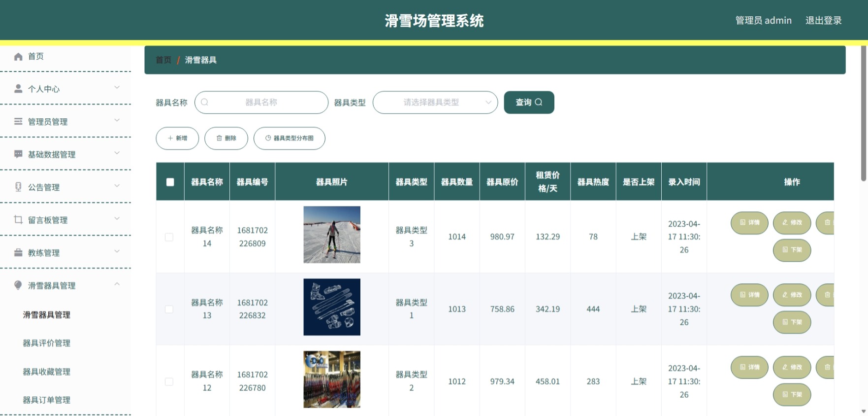Image resolution: width=868 pixels, height=416 pixels.
Task: Check the row checkbox for 器具名称13
Action: click(169, 310)
